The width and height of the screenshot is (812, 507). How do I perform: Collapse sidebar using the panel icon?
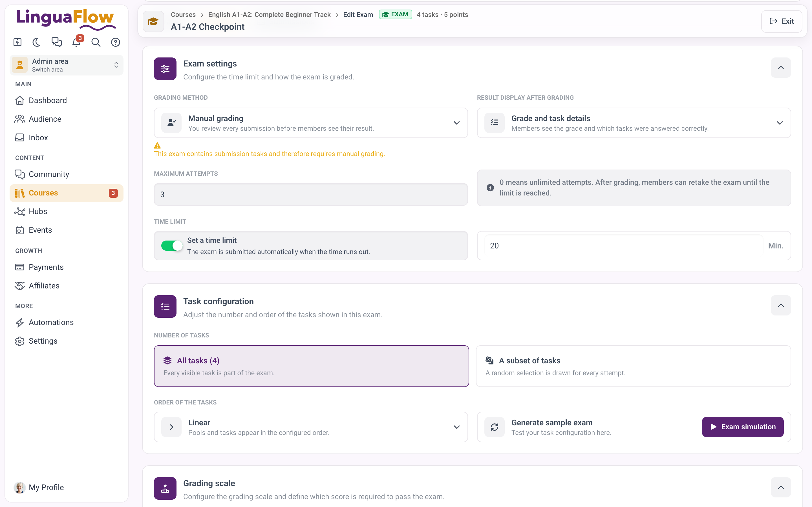(x=17, y=42)
